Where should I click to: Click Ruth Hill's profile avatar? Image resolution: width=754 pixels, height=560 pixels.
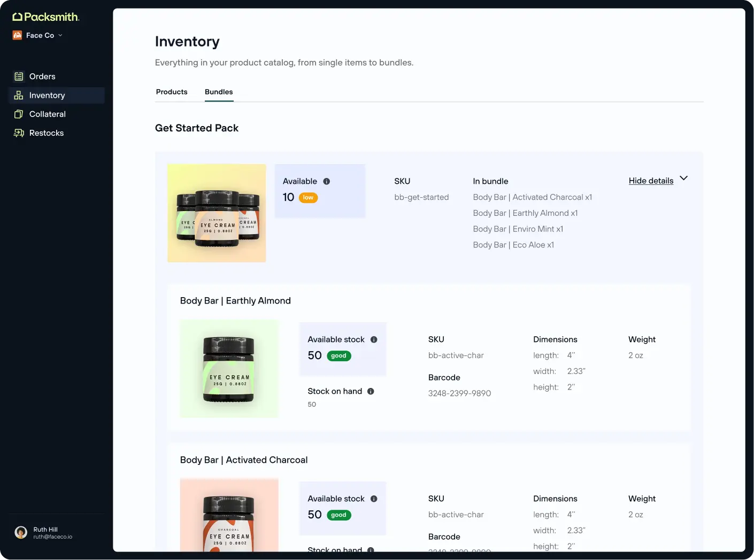pyautogui.click(x=21, y=533)
